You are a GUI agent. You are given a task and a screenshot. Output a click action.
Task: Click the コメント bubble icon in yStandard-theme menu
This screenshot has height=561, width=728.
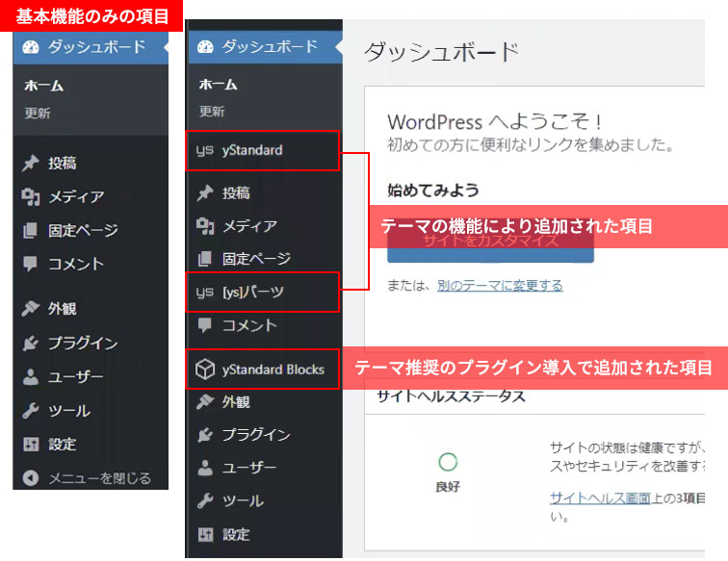[x=205, y=325]
